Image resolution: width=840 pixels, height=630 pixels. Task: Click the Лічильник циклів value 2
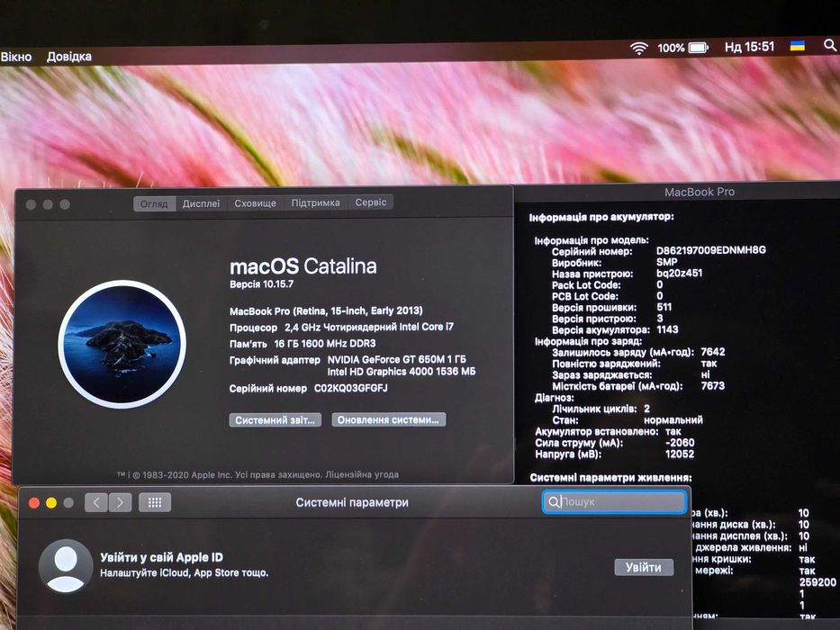(647, 409)
